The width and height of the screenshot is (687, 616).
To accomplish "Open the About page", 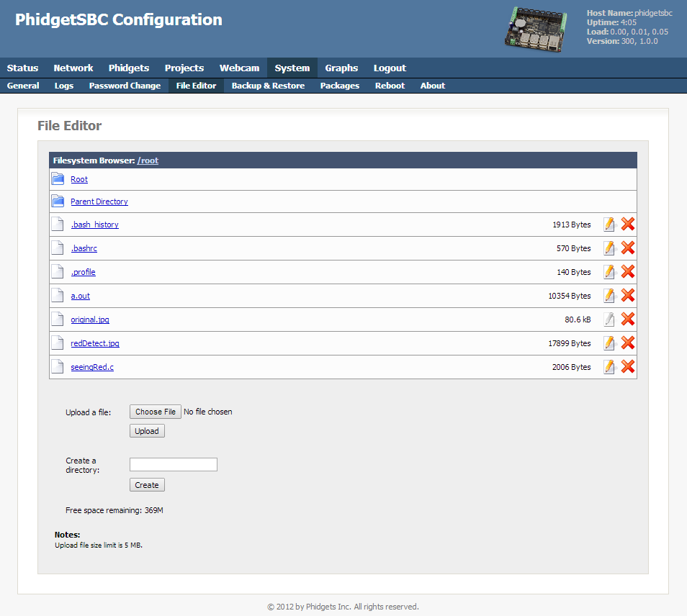I will (x=433, y=86).
